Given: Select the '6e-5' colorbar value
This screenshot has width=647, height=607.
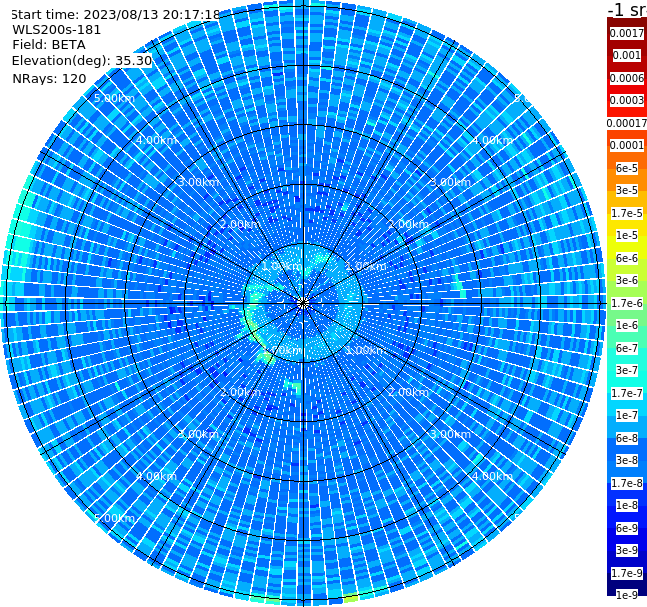Looking at the screenshot, I should tap(627, 168).
